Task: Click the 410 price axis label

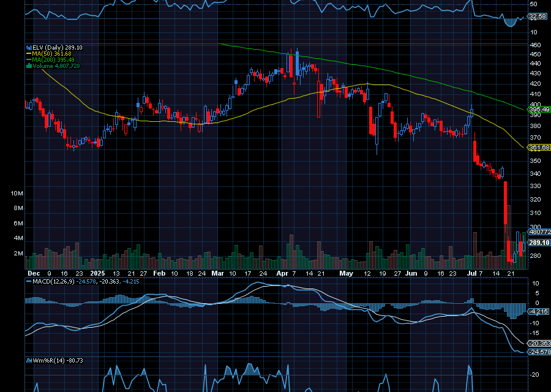Action: point(535,94)
